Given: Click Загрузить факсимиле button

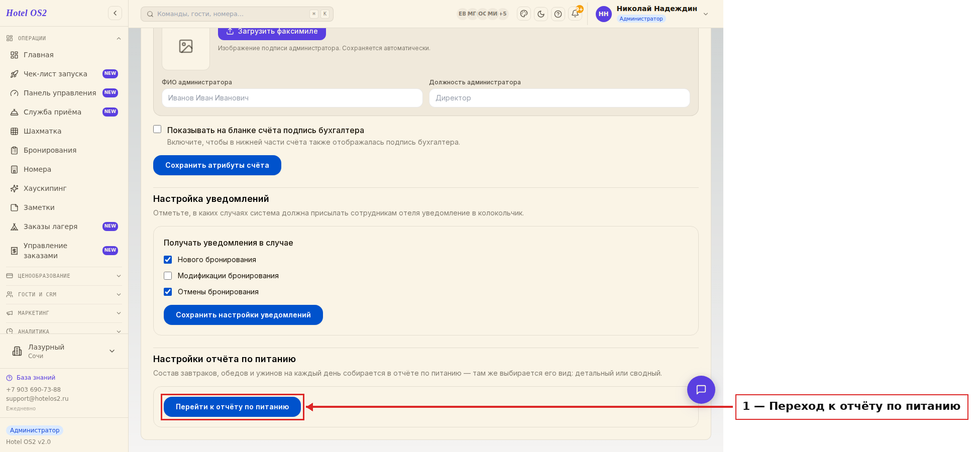Looking at the screenshot, I should tap(272, 32).
